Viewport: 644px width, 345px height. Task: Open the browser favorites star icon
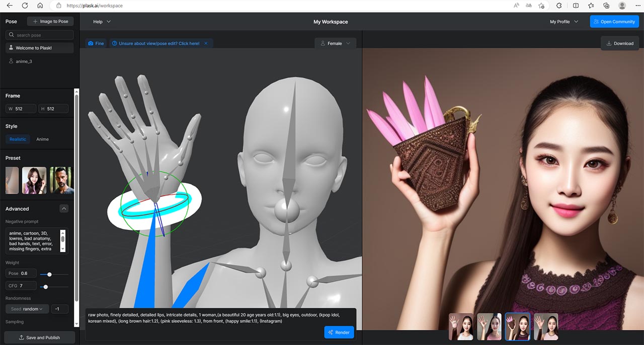[591, 6]
